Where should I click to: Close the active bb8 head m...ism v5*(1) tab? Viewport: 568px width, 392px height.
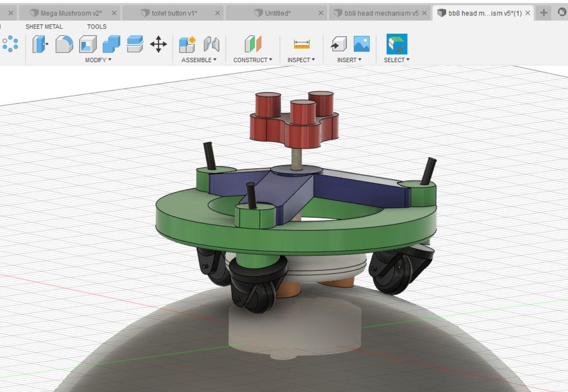pos(528,13)
